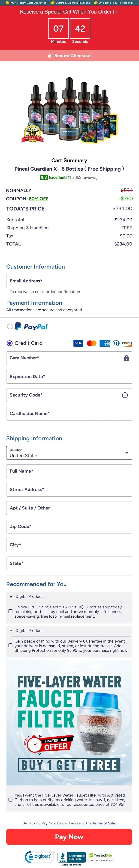This screenshot has width=139, height=868.
Task: Check the FREE ShipSelect offer box
Action: pyautogui.click(x=10, y=611)
